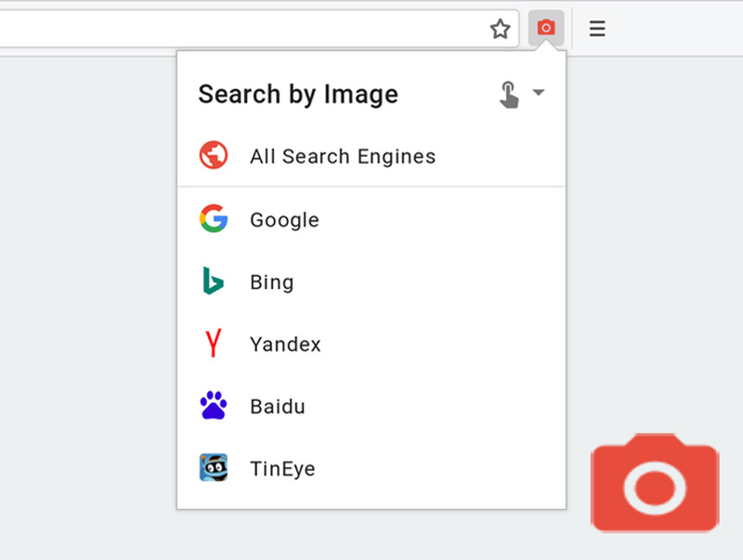The height and width of the screenshot is (560, 743).
Task: Pick the Yandex text entry
Action: click(285, 345)
